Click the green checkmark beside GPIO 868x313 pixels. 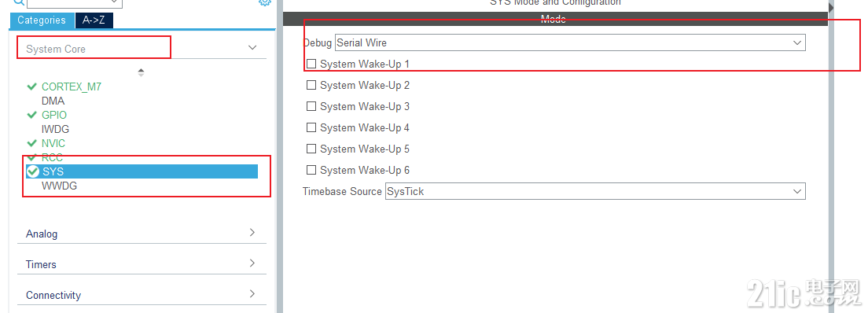click(32, 116)
